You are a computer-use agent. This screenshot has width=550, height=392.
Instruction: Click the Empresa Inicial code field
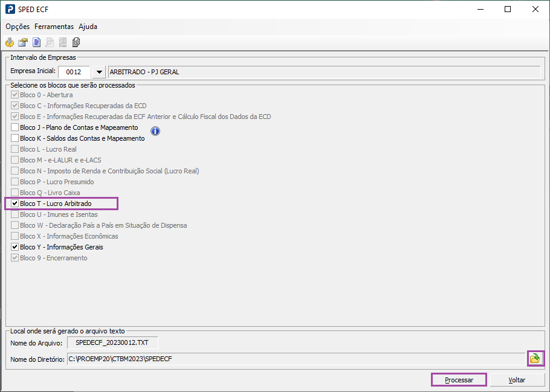pos(74,72)
